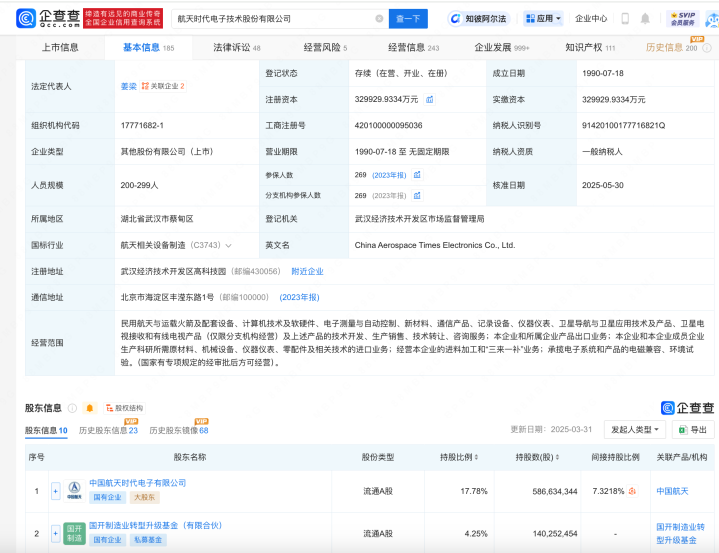Switch to 经营风险 tab
719x553 pixels.
[325, 48]
